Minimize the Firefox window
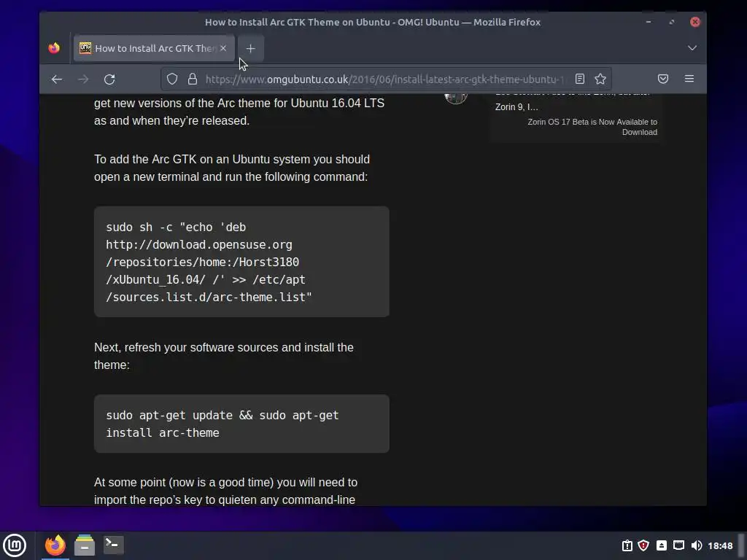 [x=649, y=22]
